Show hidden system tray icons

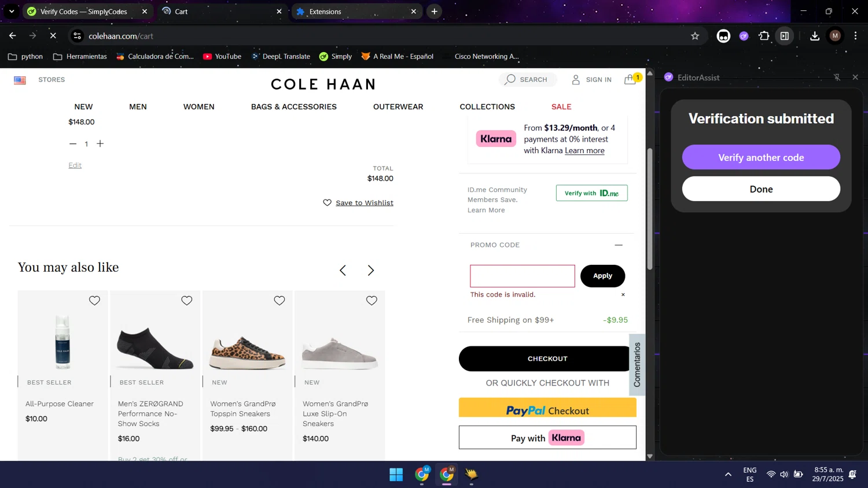point(728,475)
